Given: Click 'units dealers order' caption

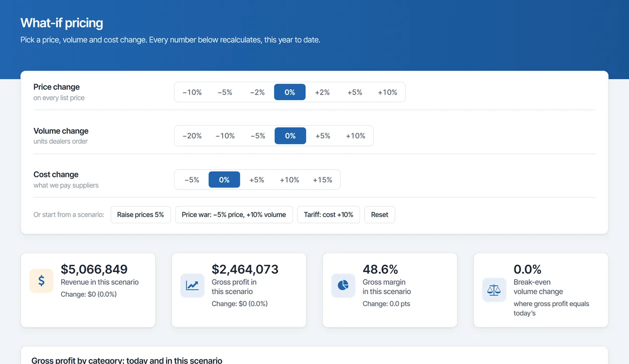Looking at the screenshot, I should click(61, 141).
